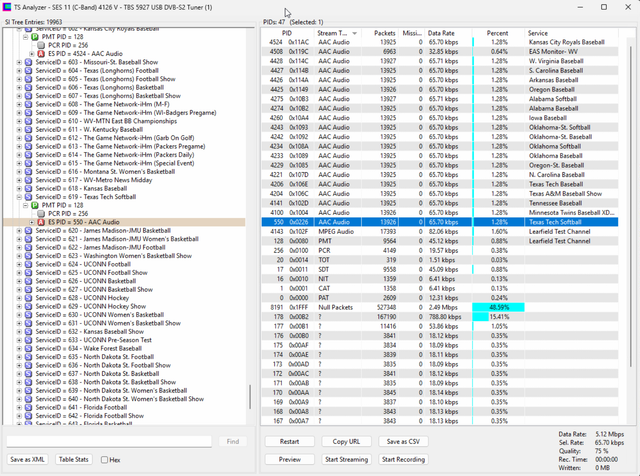Select the Minnesota Twins Baseball PID row
The width and height of the screenshot is (640, 476).
[x=440, y=213]
